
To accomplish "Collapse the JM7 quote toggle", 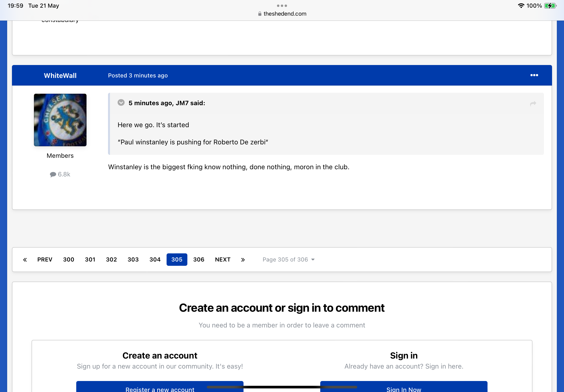I will (x=121, y=102).
